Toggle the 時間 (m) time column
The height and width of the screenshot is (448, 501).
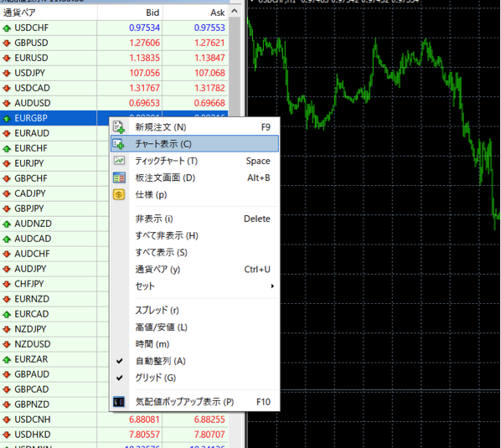coord(194,344)
